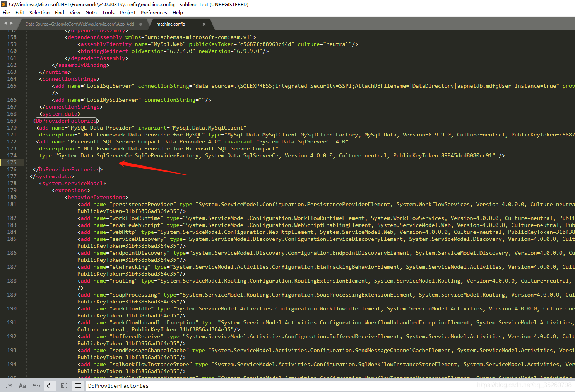575x392 pixels.
Task: Click the "enableWebScript" name value
Action: point(136,225)
